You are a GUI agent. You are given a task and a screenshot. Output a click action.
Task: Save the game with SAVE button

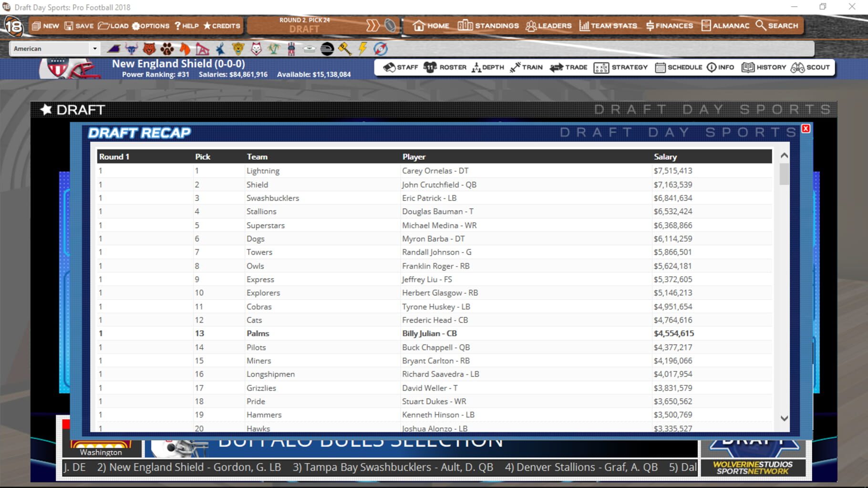(x=79, y=26)
